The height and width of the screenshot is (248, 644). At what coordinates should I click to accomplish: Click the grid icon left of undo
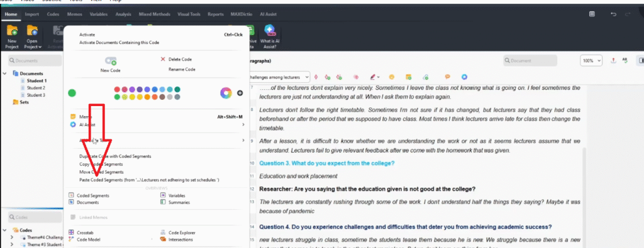coord(592,14)
